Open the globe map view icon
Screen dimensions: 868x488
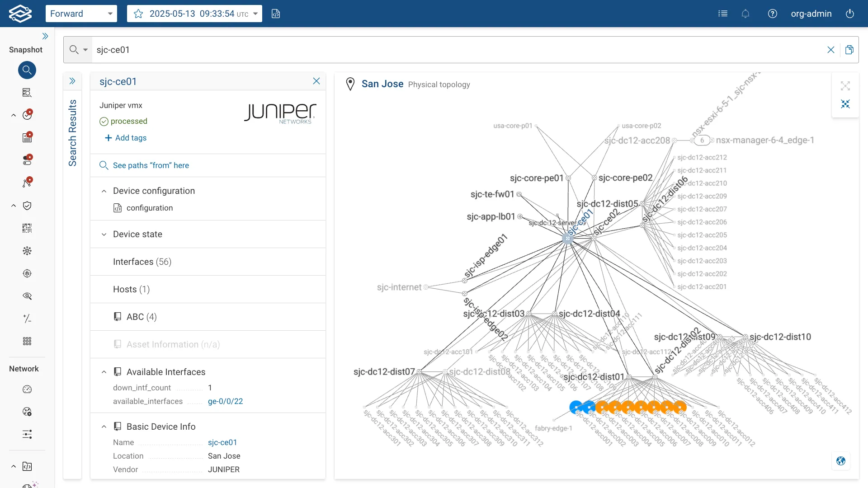click(x=841, y=461)
